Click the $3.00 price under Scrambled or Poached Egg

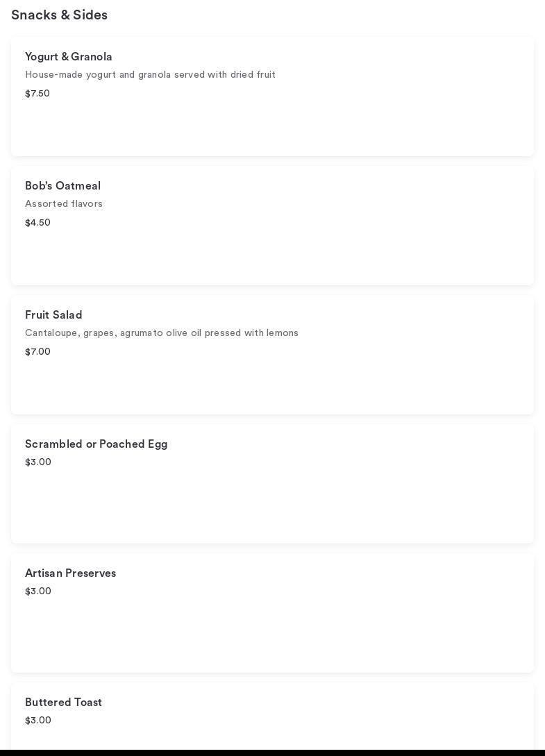coord(38,462)
